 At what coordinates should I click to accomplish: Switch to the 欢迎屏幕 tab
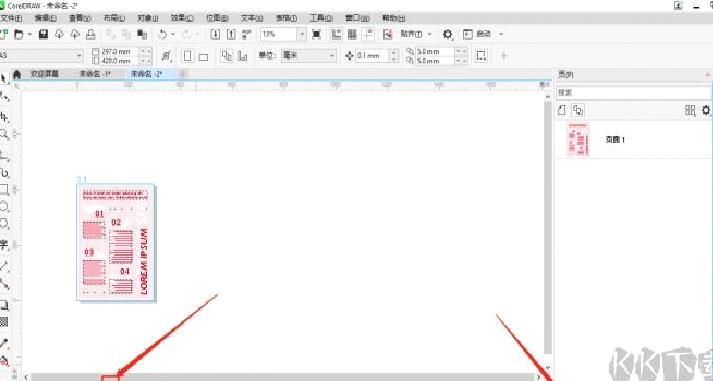click(44, 74)
